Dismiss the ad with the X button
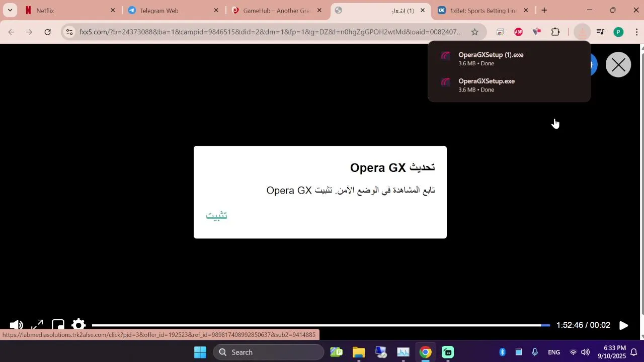This screenshot has width=644, height=362. tap(618, 65)
